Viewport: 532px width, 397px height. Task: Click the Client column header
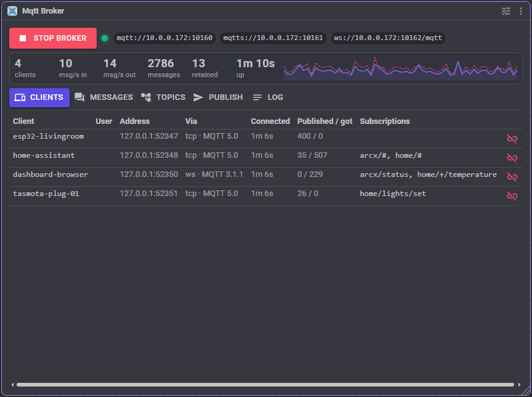click(23, 121)
